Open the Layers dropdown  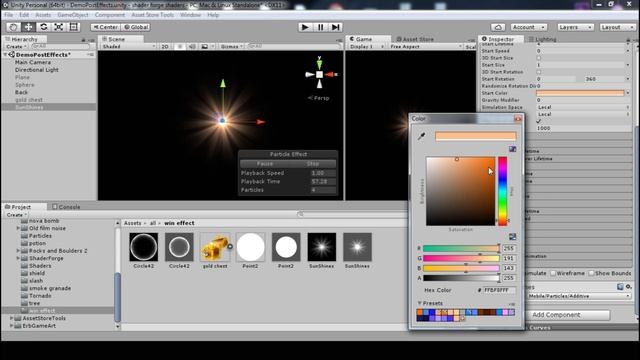[x=576, y=27]
